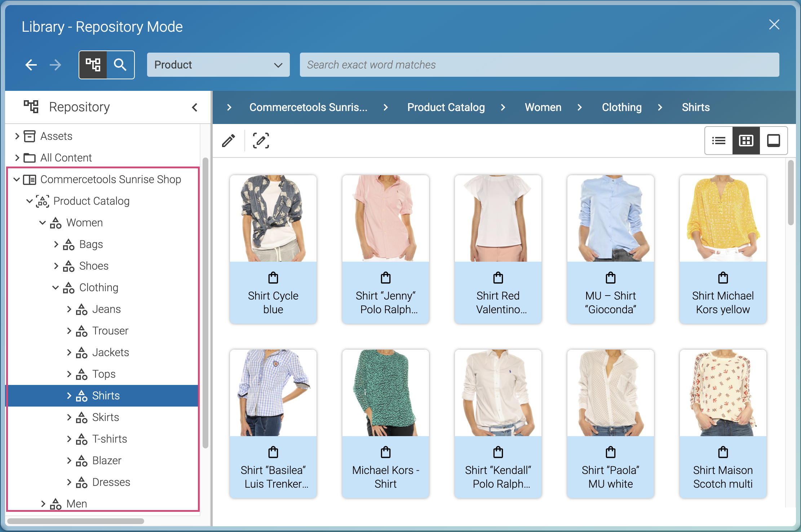The image size is (801, 532).
Task: Switch to single large preview view
Action: tap(773, 141)
